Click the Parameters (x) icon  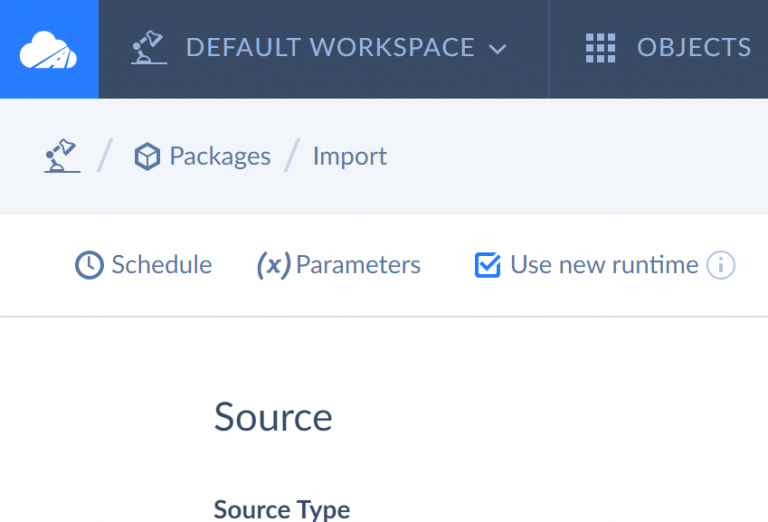point(273,265)
